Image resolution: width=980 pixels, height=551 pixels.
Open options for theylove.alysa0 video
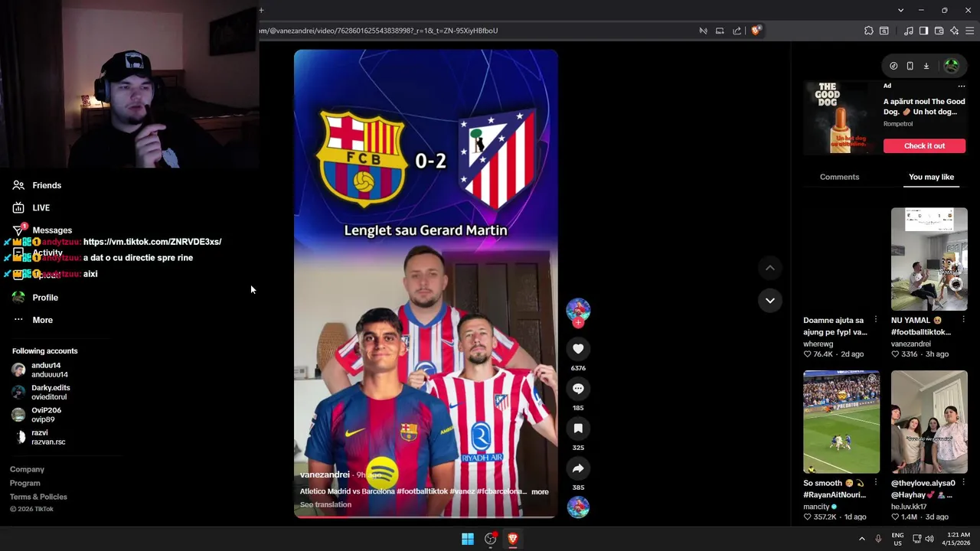click(963, 483)
